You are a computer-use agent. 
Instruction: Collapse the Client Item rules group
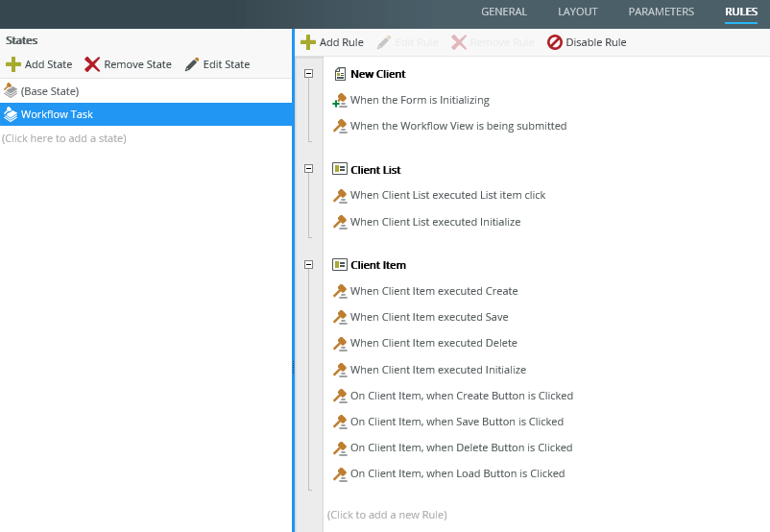pyautogui.click(x=309, y=265)
